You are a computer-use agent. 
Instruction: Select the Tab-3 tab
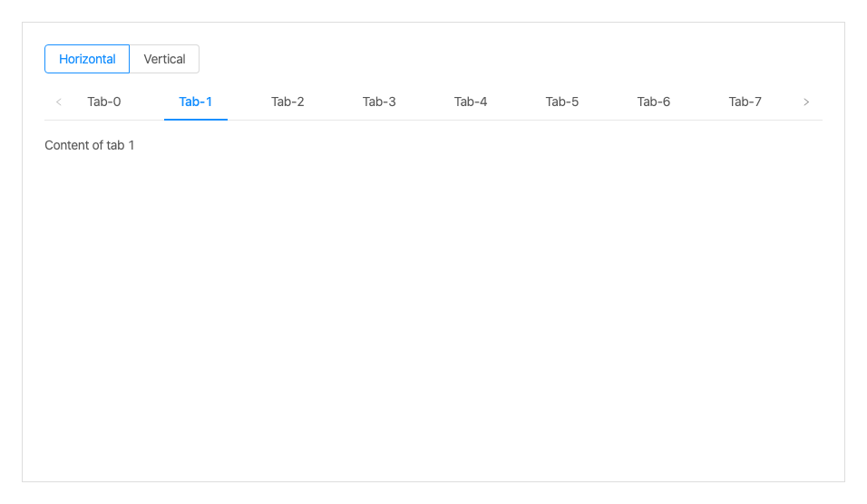pos(379,102)
